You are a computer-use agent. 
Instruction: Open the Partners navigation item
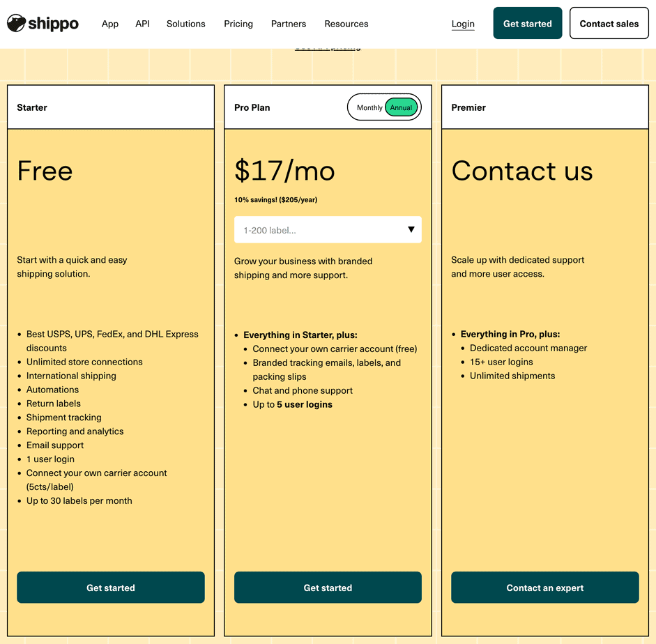(289, 24)
